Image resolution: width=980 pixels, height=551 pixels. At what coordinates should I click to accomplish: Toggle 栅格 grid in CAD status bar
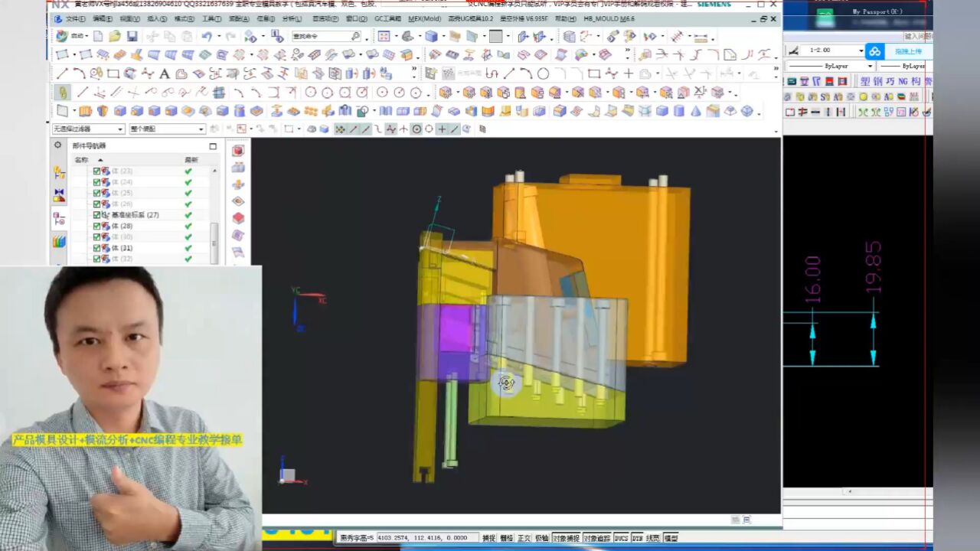[506, 538]
